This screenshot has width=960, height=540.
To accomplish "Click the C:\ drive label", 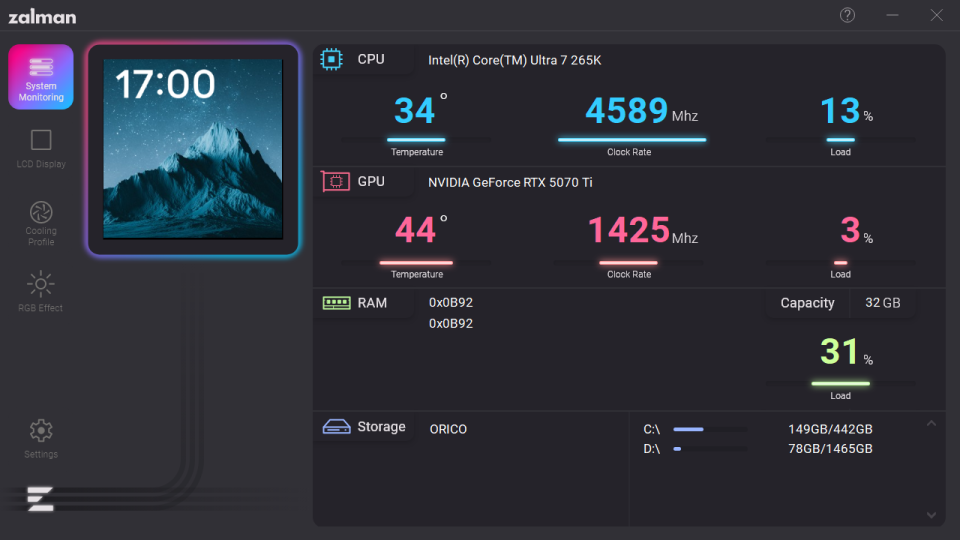I will click(651, 429).
